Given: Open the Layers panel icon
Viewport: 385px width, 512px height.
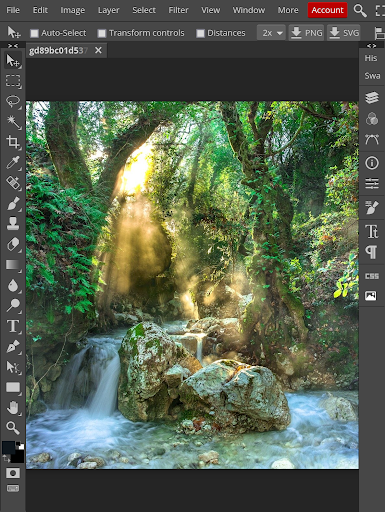Looking at the screenshot, I should [x=372, y=98].
